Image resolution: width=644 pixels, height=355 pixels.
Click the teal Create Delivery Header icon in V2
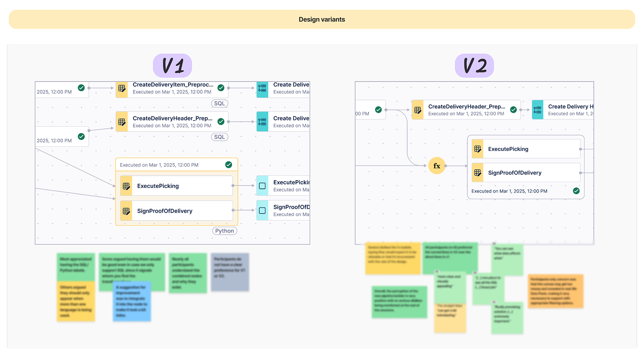click(537, 110)
